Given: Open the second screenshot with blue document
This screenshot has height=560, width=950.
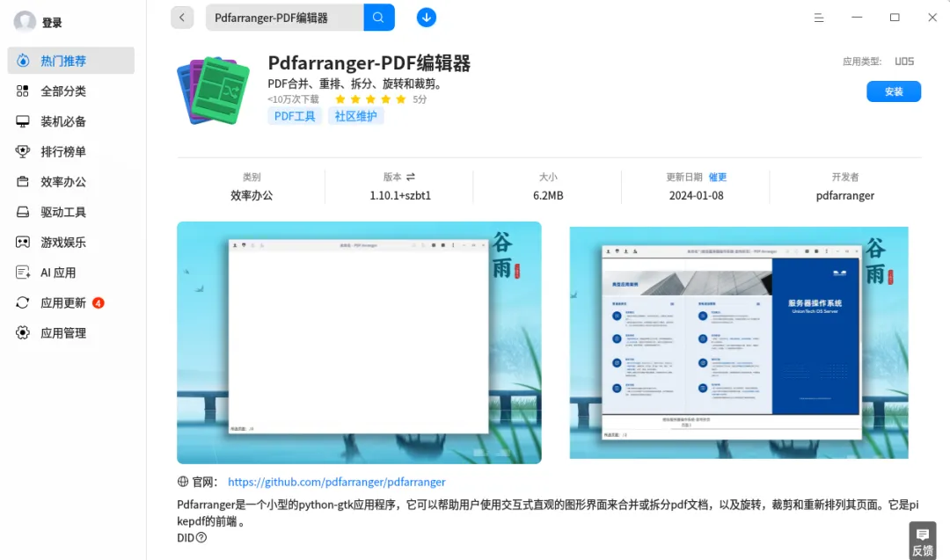Looking at the screenshot, I should (739, 343).
